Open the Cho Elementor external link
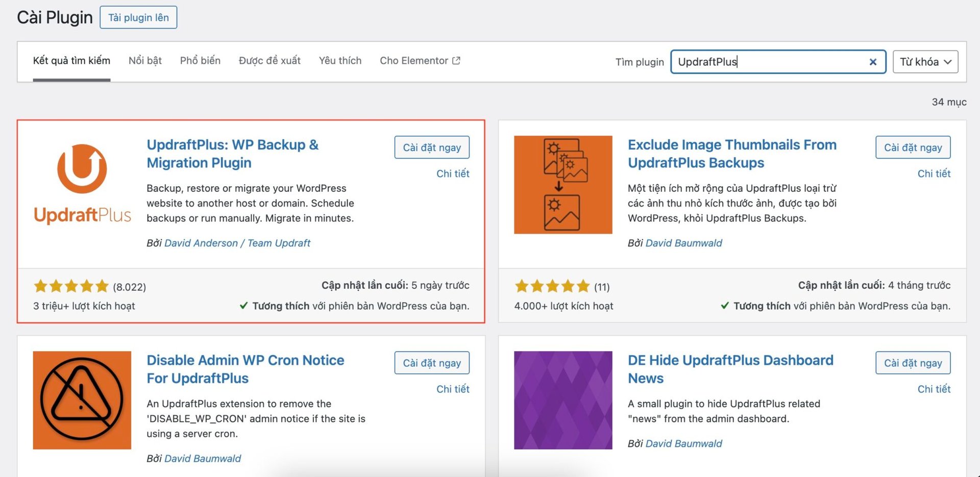Image resolution: width=980 pixels, height=477 pixels. click(420, 61)
